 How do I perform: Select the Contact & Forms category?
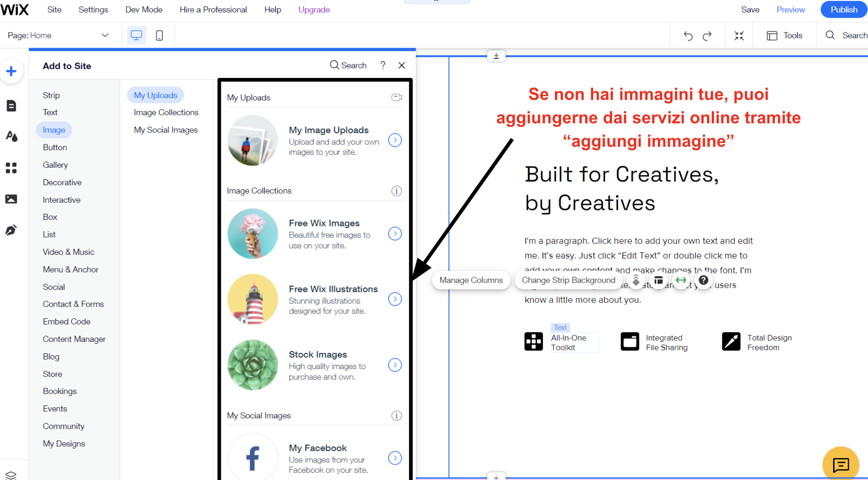coord(73,304)
